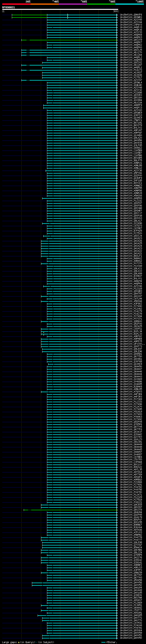This screenshot has height=644, width=146.
Task: Select the UniRef100_B6STN4 label
Action: coord(131,598)
